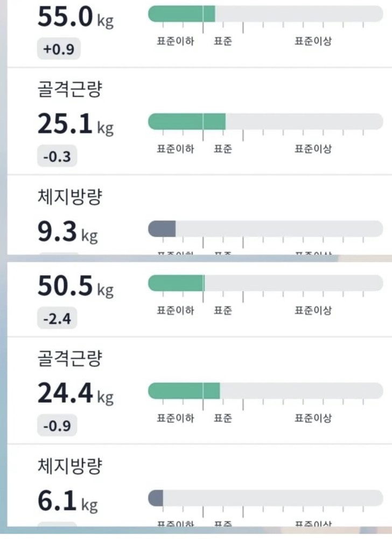Click the 25.1 kg muscle mass value

[x=75, y=125]
